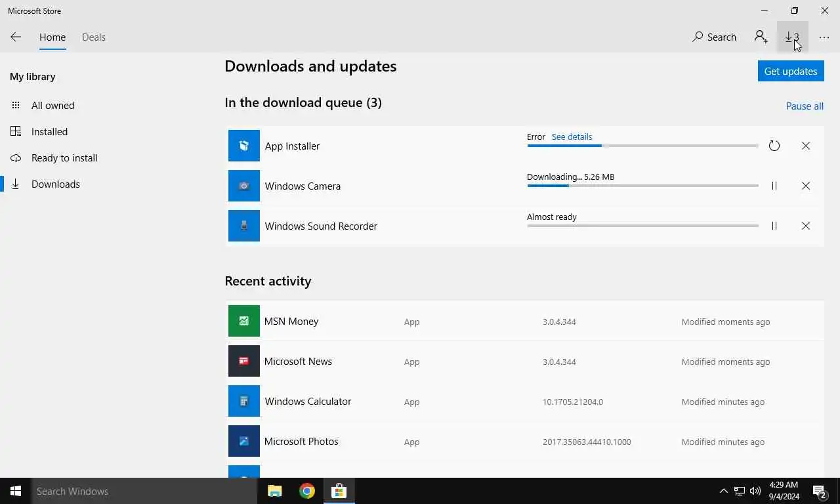This screenshot has width=840, height=504.
Task: Click the Microsoft Photos name text
Action: click(x=301, y=442)
